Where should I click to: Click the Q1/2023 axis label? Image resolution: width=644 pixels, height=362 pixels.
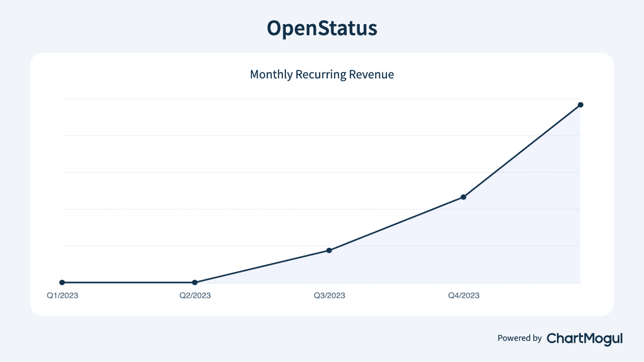point(62,296)
